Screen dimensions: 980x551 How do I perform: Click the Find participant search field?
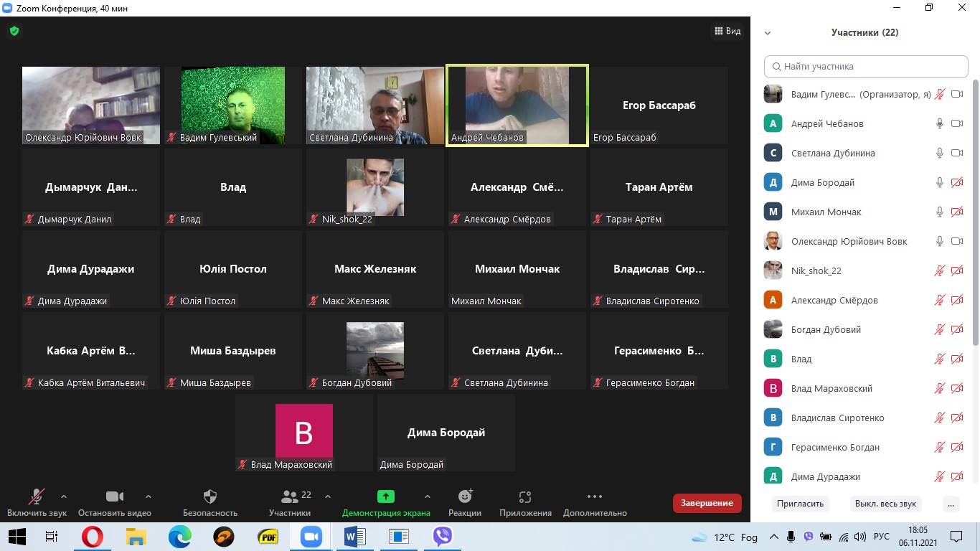click(866, 66)
